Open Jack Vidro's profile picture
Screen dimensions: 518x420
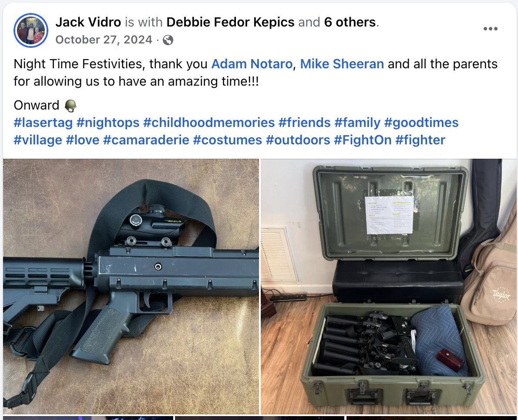(31, 30)
